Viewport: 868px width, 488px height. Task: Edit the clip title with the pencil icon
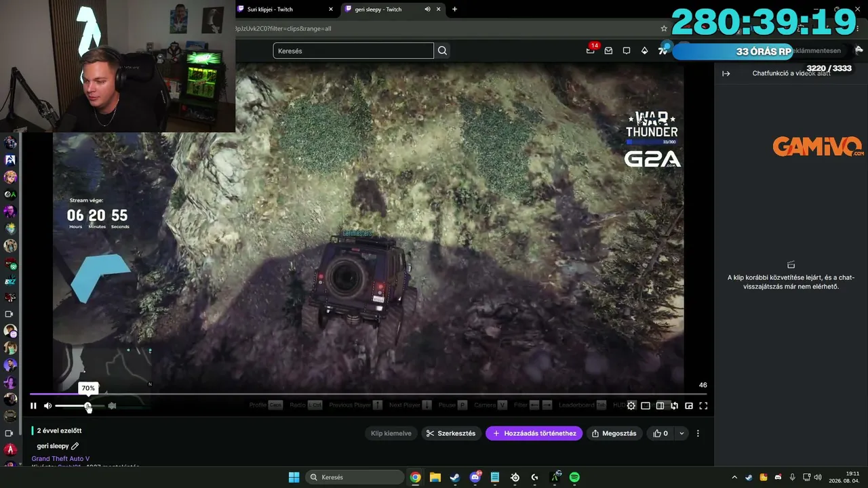(x=75, y=446)
